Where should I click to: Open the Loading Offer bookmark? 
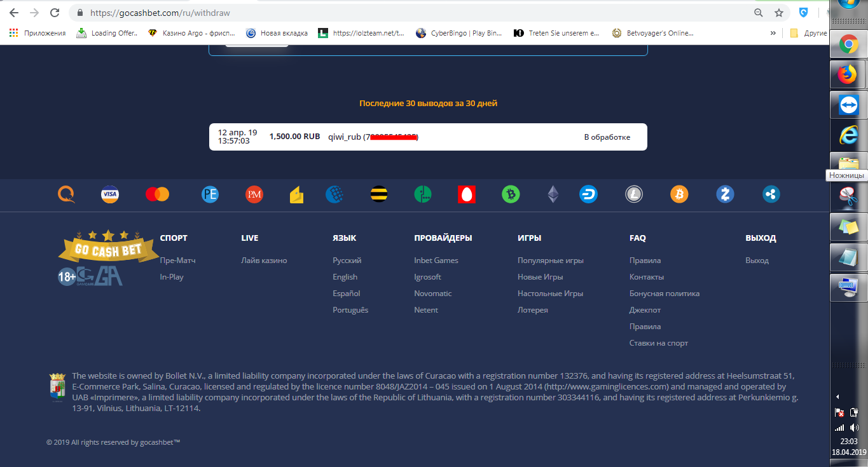[107, 33]
